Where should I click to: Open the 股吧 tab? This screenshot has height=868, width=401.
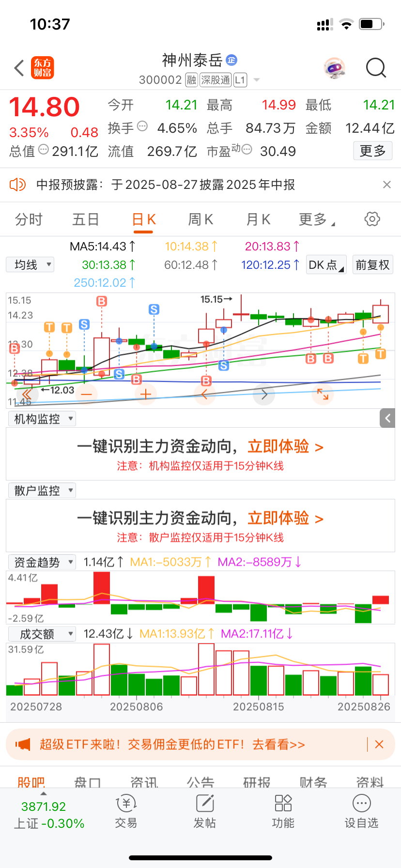[31, 782]
